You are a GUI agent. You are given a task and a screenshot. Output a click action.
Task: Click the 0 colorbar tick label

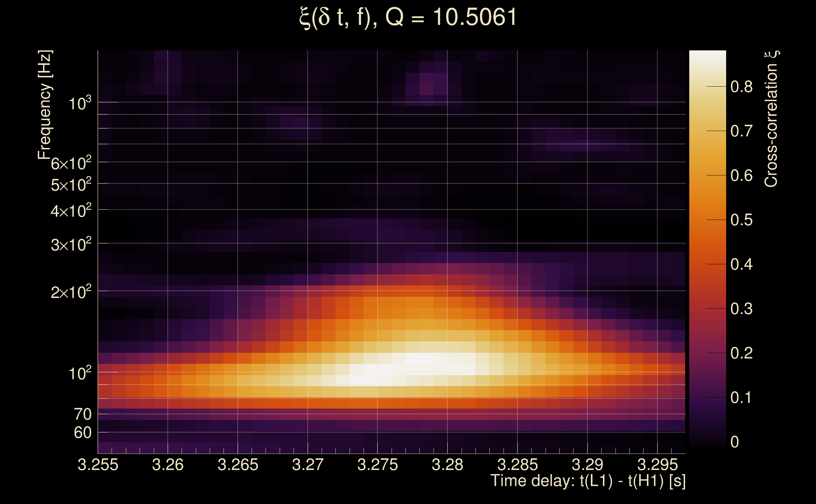pos(735,442)
